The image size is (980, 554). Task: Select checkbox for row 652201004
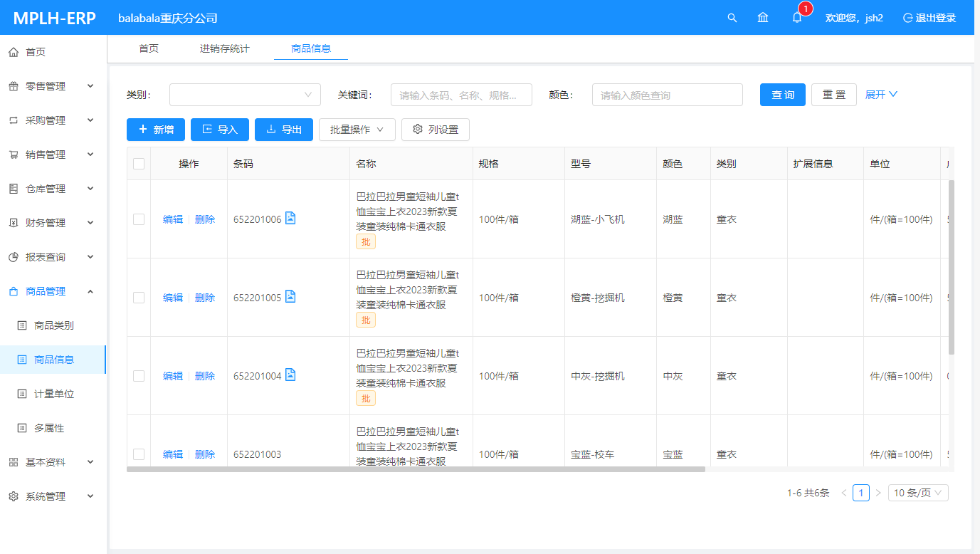click(139, 376)
